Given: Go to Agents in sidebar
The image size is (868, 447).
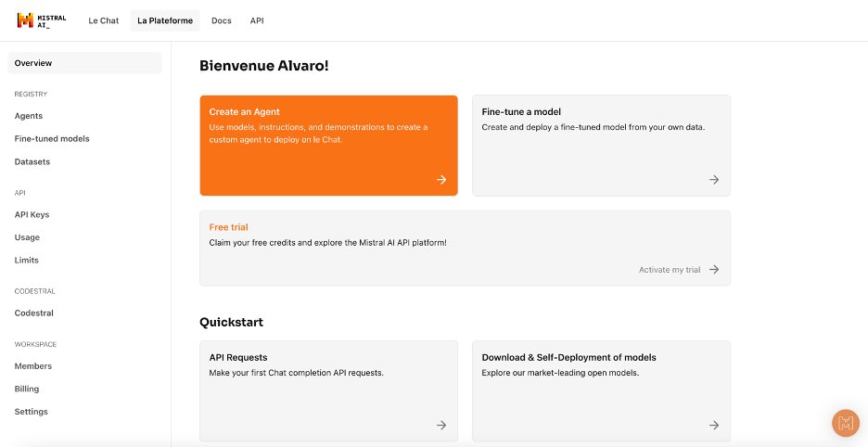Looking at the screenshot, I should coord(28,116).
